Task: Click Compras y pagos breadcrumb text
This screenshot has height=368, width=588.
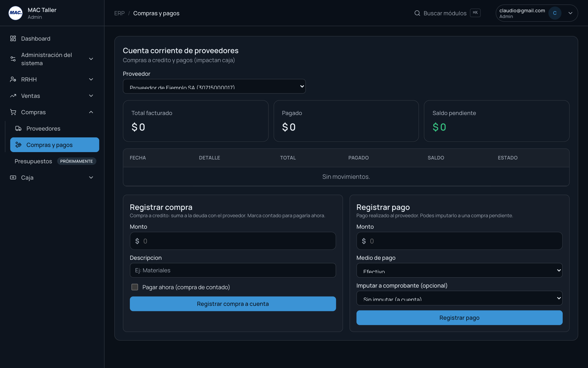Action: (x=156, y=13)
